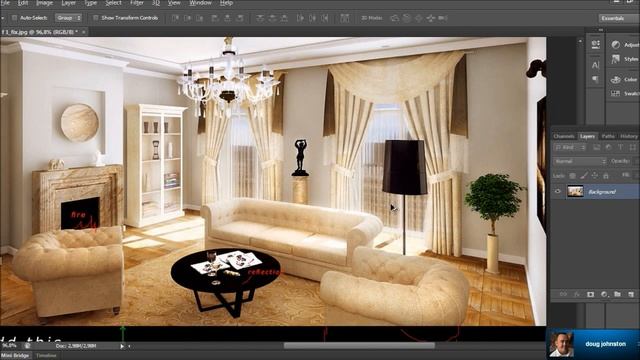
Task: Toggle lock transparent pixels
Action: point(573,176)
